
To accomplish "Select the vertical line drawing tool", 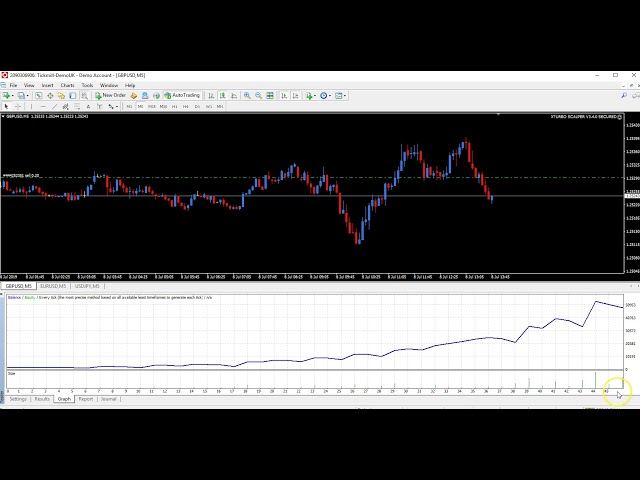I will 30,106.
